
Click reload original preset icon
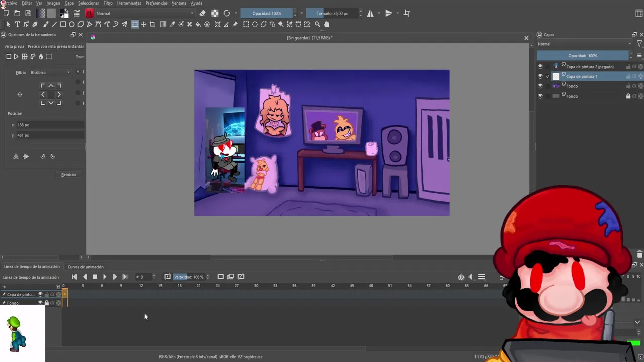(227, 13)
